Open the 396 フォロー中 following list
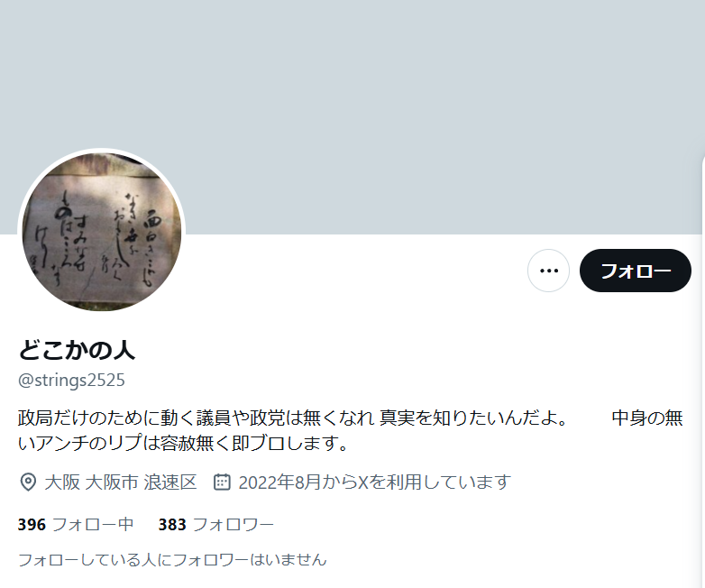Image resolution: width=705 pixels, height=588 pixels. tap(76, 525)
